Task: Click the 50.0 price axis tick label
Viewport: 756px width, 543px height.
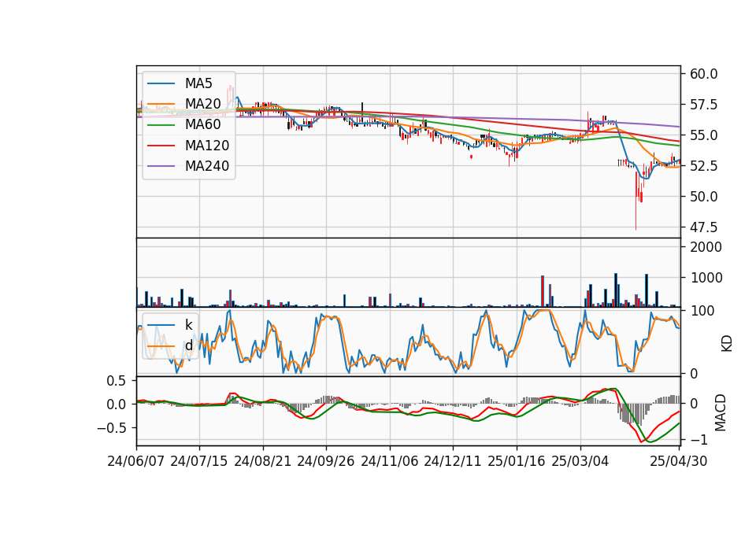Action: click(703, 197)
